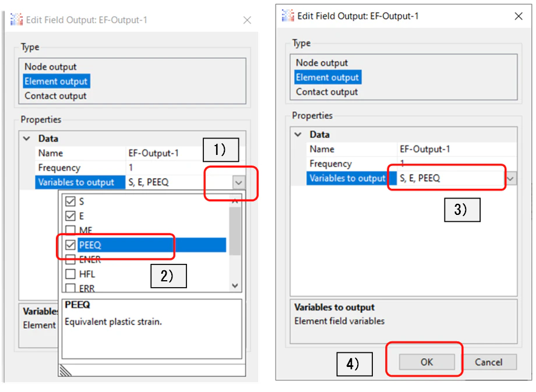Click Variables value 'S, E, PEEQ' beside OK dialog
Screen dimensions: 536x392
click(420, 178)
